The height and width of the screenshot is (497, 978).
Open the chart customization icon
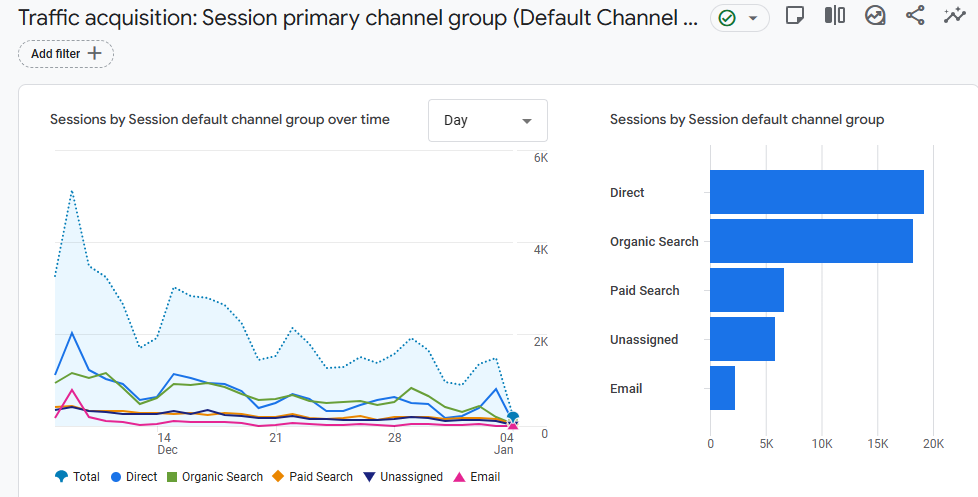coord(875,16)
